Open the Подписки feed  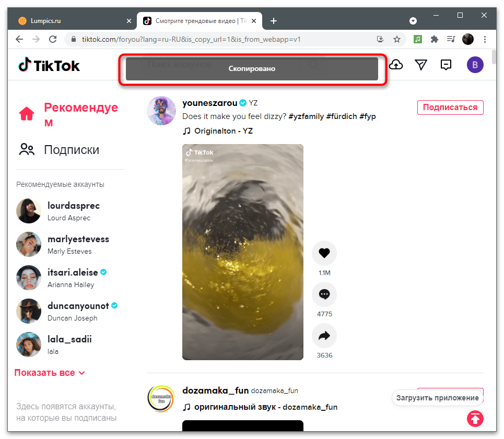(72, 150)
